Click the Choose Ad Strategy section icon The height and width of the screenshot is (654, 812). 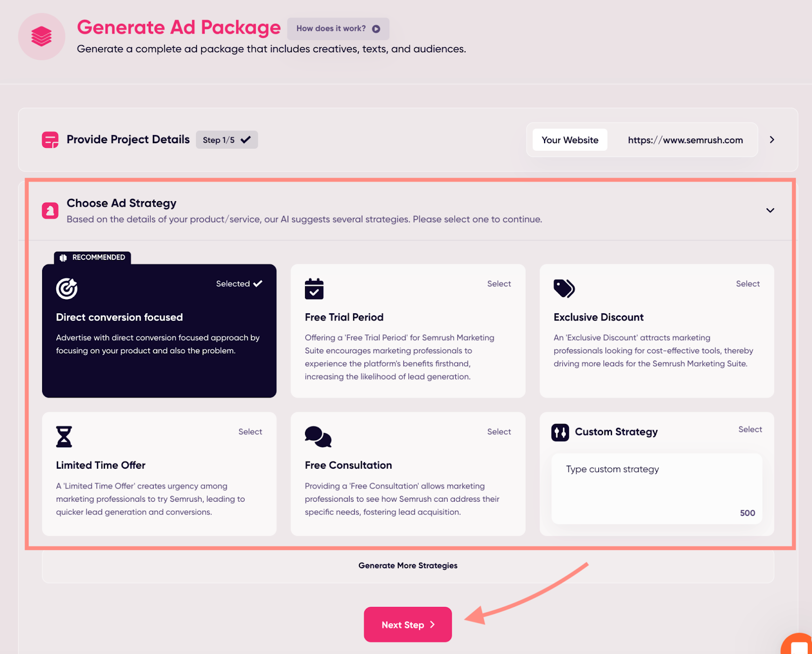pos(50,210)
